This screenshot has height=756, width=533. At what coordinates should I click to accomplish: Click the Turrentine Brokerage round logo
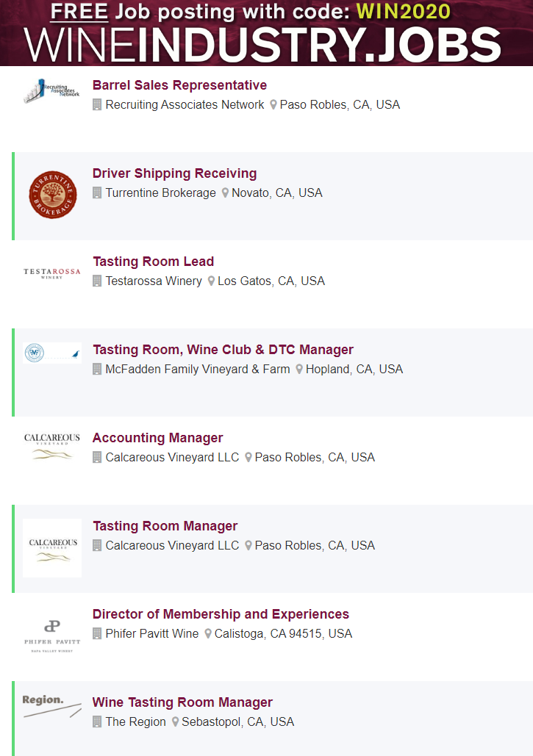point(52,195)
